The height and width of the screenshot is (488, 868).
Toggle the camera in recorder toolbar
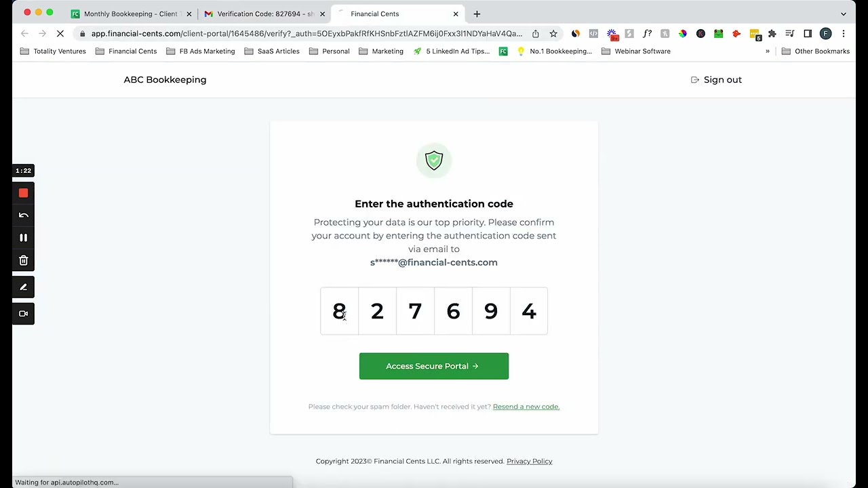pos(23,314)
